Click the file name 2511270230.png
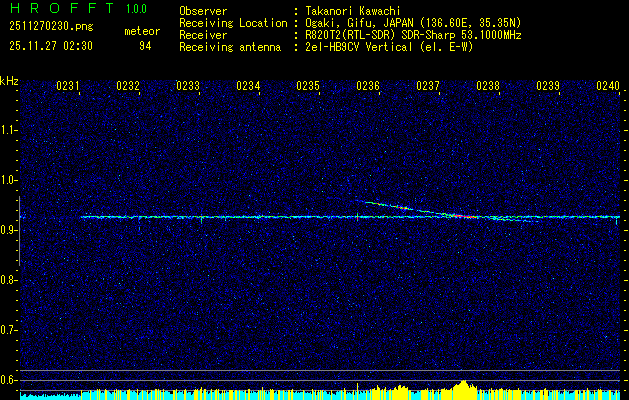 (x=51, y=26)
